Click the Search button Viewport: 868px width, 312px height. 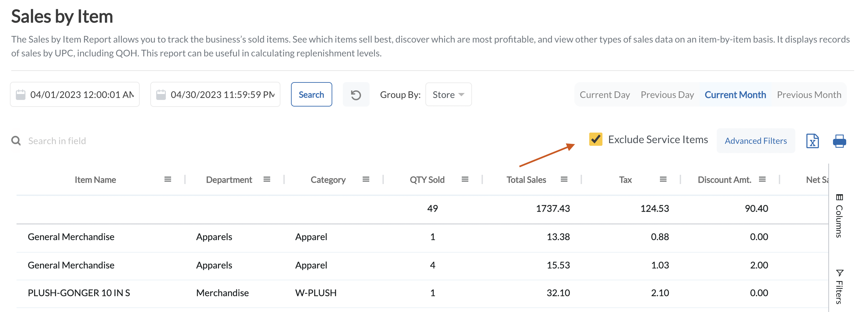point(311,95)
